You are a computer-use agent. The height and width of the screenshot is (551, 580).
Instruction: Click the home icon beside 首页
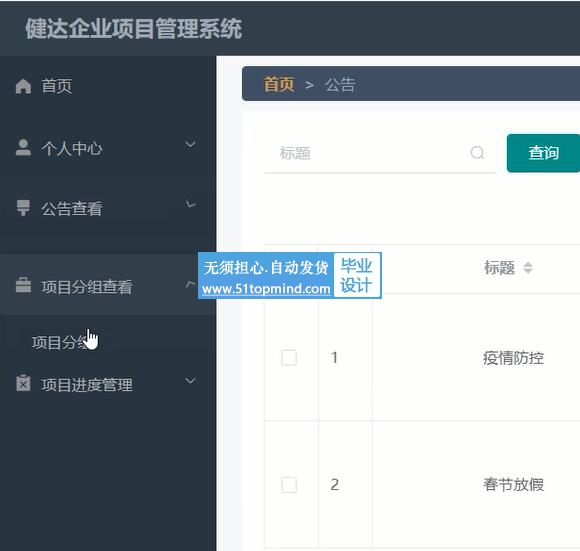tap(23, 86)
